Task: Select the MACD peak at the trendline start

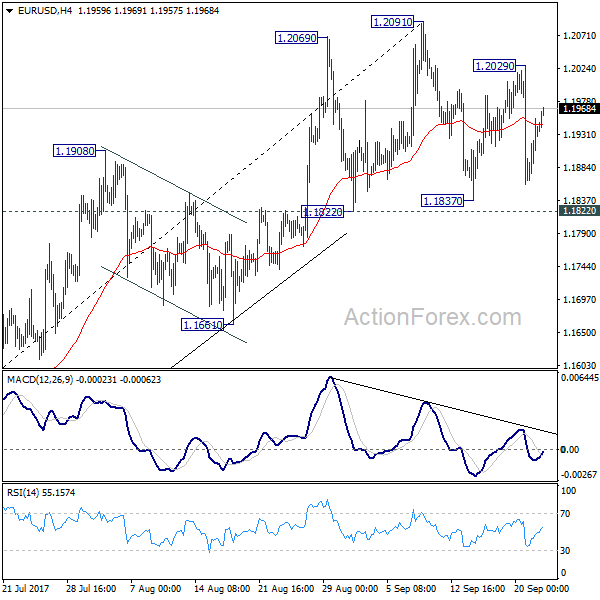Action: 331,378
